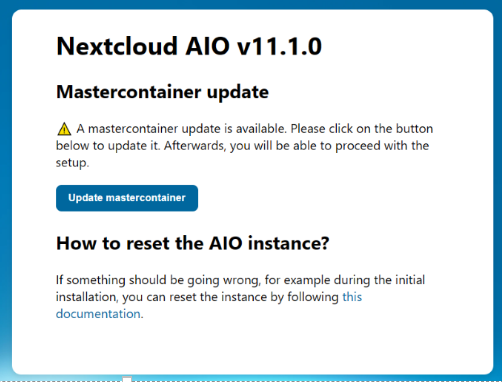Select the Nextcloud AIO v11.1.0 title
502x382 pixels.
click(x=189, y=46)
